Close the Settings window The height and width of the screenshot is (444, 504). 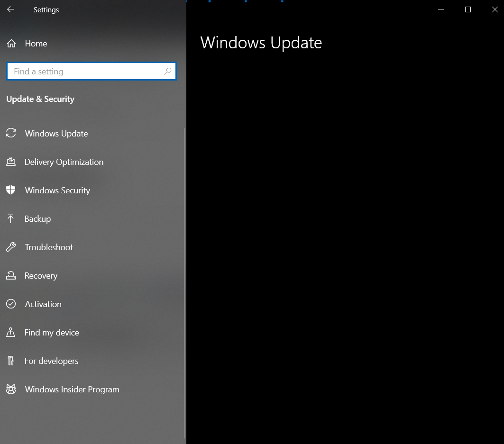(x=495, y=9)
